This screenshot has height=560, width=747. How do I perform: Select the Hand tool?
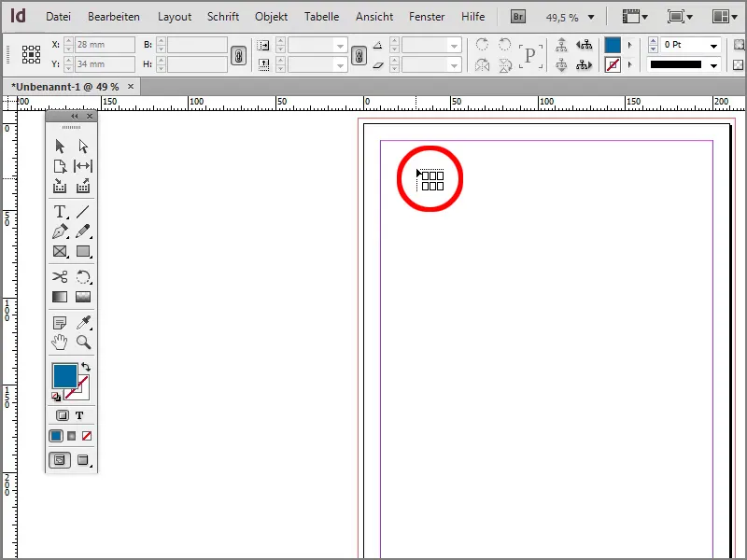[60, 343]
